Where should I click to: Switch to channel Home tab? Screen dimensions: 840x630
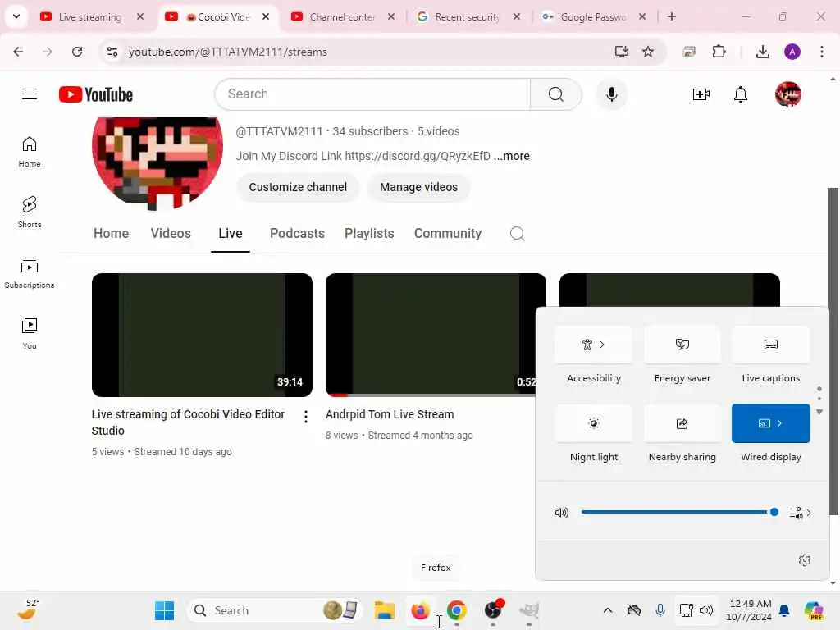111,234
